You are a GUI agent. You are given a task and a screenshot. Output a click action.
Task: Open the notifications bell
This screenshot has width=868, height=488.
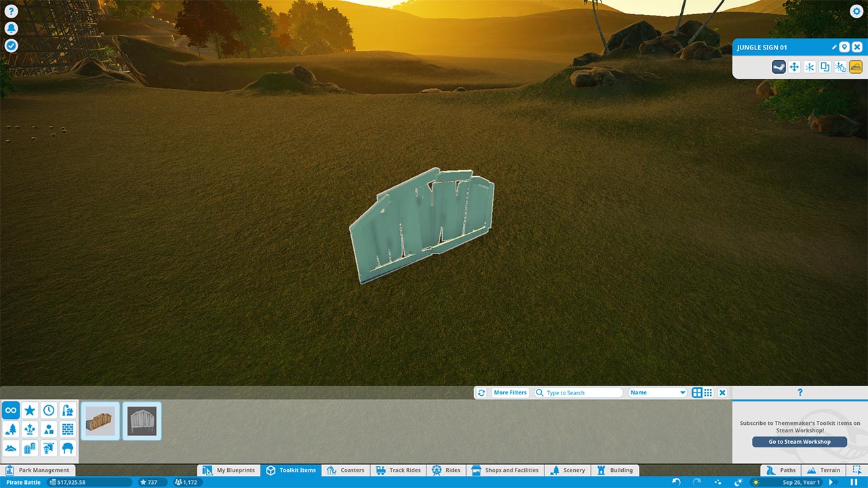coord(11,28)
